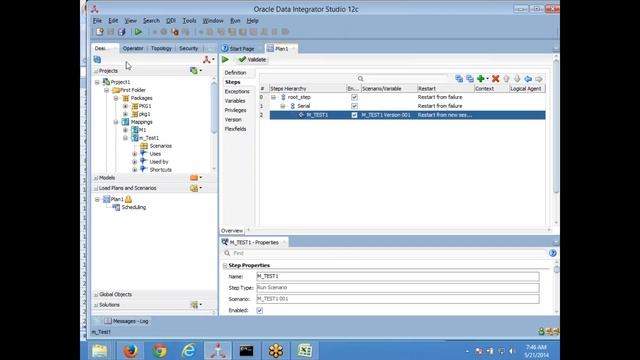Open Firefox from the taskbar

pos(130,351)
